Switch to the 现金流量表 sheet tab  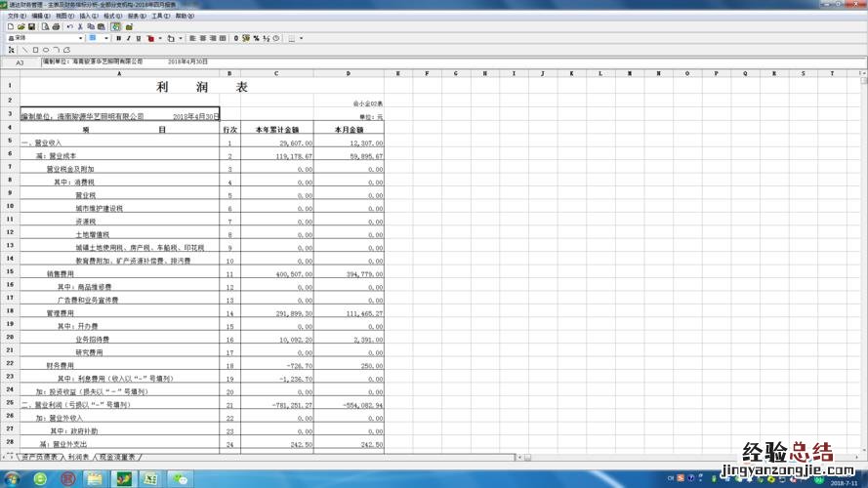(117, 458)
